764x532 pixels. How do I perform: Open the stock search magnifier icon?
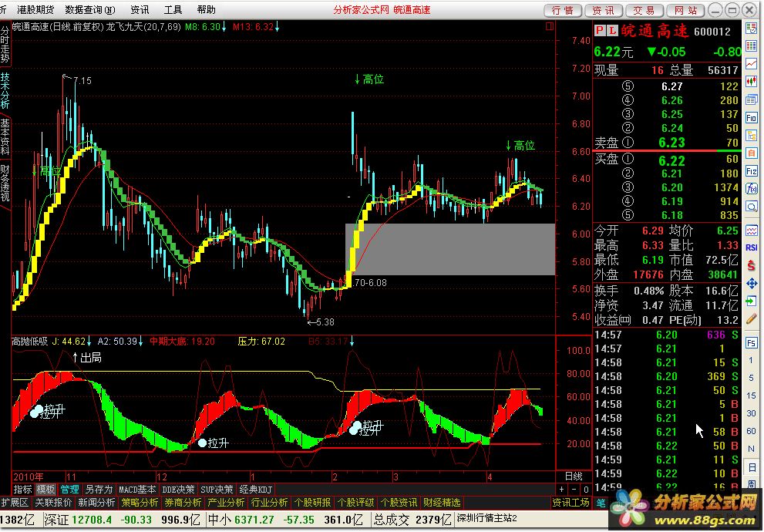(752, 207)
